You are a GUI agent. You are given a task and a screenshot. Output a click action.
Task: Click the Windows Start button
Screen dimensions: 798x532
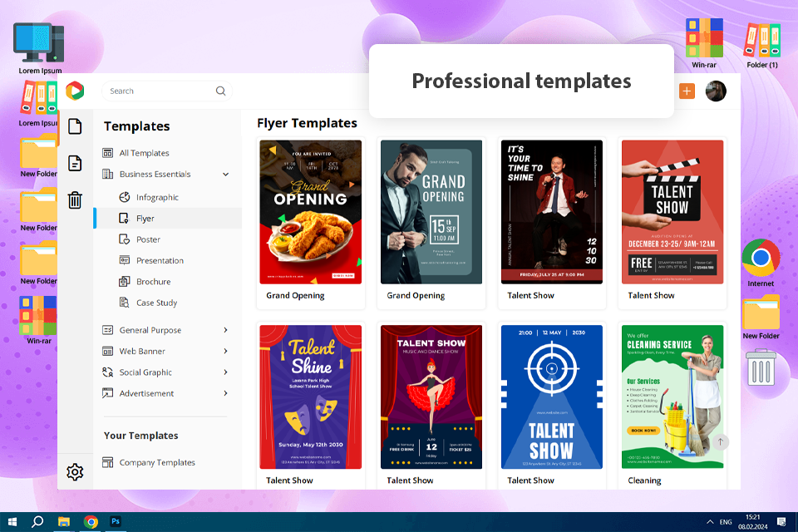point(12,522)
